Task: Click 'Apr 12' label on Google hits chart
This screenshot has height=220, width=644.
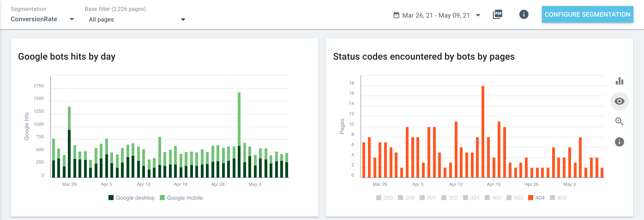Action: click(144, 184)
